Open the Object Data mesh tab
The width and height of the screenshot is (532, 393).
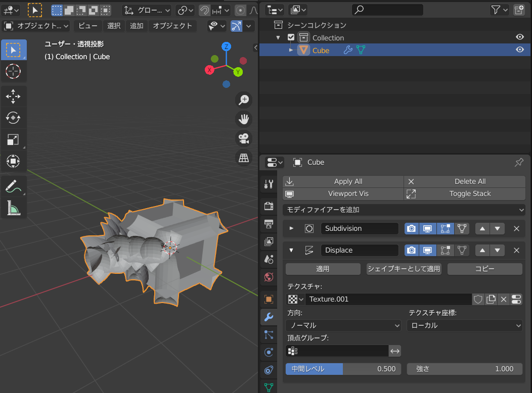269,387
